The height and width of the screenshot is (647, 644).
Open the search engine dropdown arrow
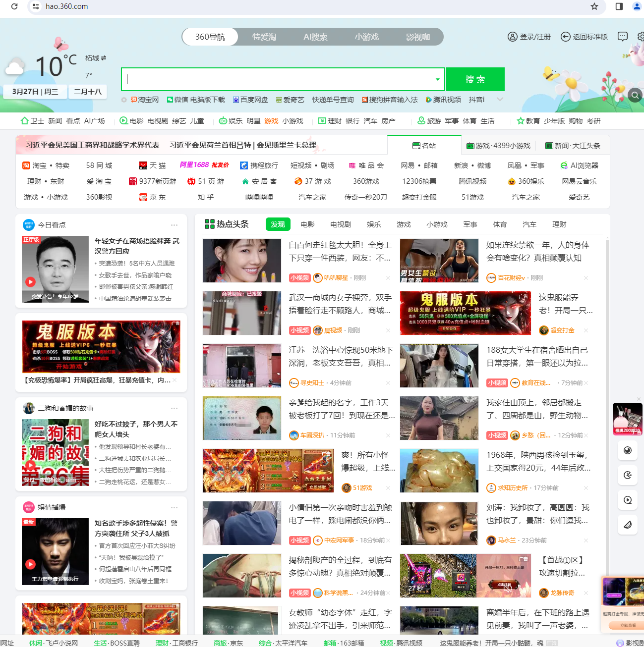click(437, 79)
